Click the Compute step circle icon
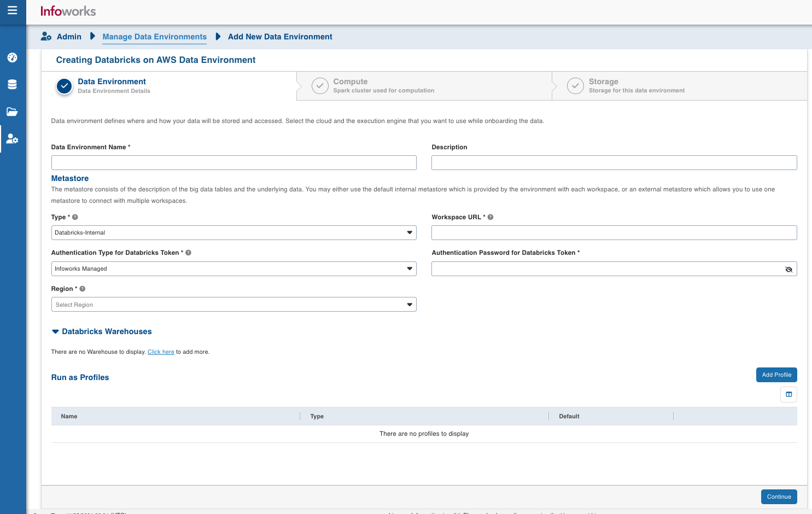812x514 pixels. [x=320, y=86]
